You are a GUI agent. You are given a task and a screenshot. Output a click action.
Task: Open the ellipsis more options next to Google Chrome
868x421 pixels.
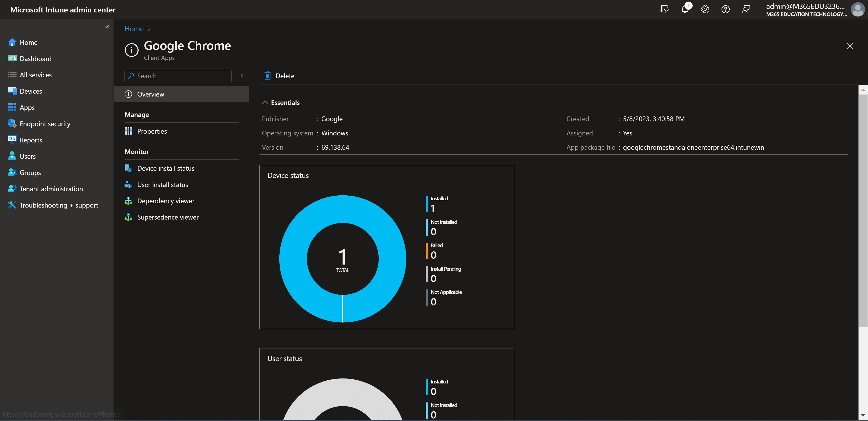pos(247,46)
